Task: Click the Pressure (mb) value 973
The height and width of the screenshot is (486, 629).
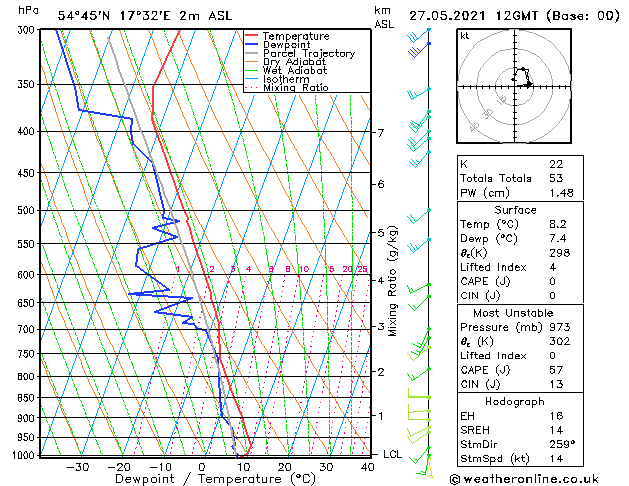Action: tap(560, 327)
